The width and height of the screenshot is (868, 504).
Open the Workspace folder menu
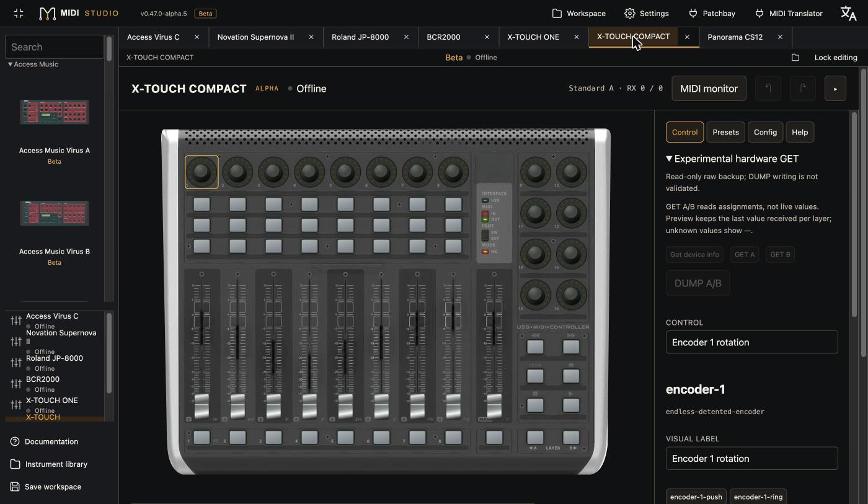click(x=579, y=13)
